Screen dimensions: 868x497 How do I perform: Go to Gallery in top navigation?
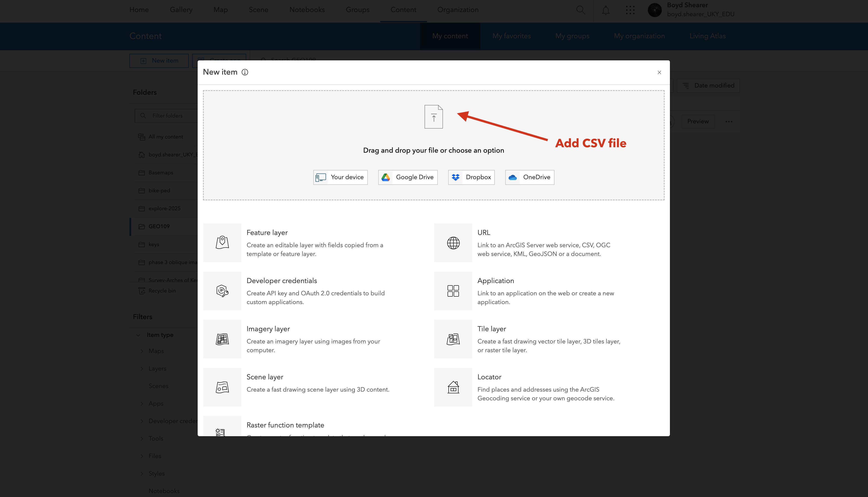coord(181,10)
